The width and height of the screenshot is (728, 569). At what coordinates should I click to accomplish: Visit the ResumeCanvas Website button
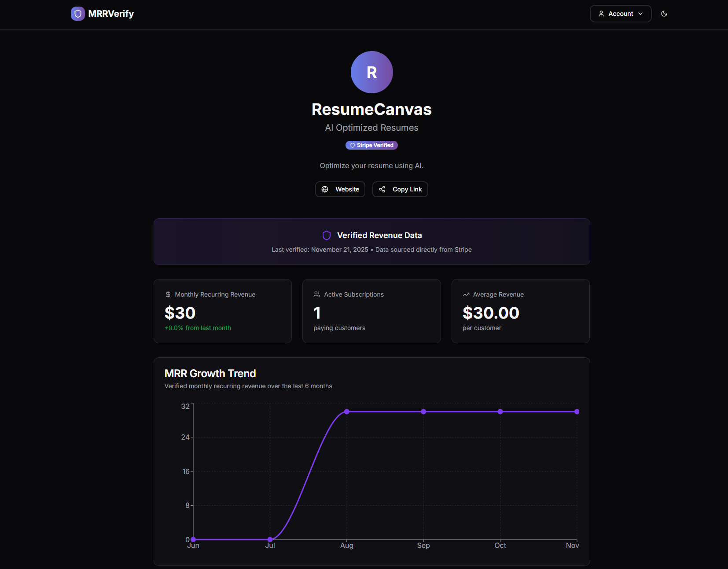pos(340,189)
